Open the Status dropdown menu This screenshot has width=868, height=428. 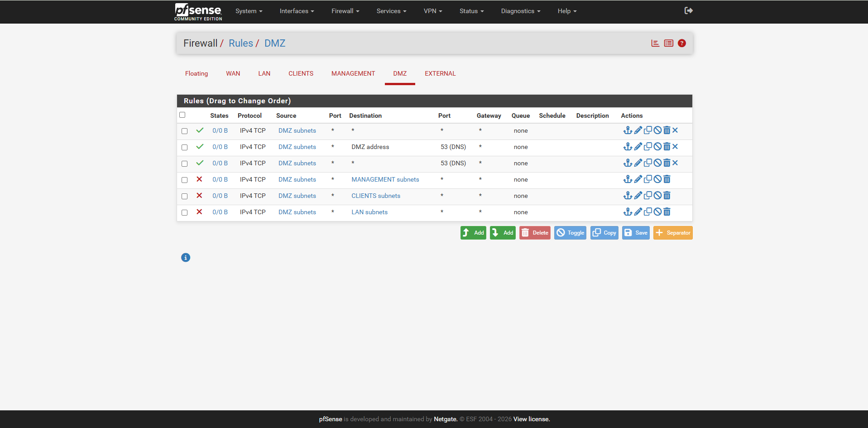point(471,11)
